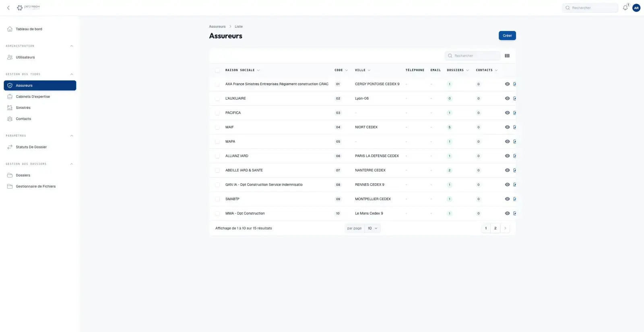The width and height of the screenshot is (644, 332).
Task: Sort by Ville column
Action: coord(363,70)
